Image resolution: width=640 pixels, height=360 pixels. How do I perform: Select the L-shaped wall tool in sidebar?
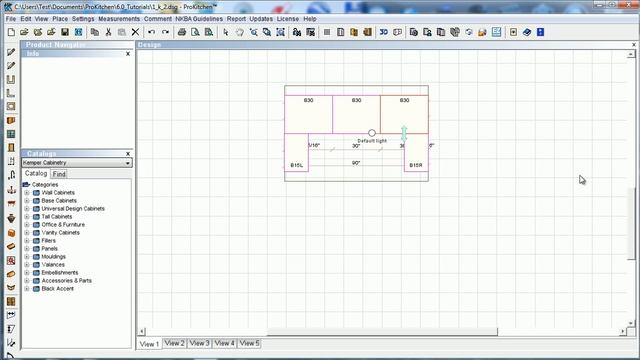(x=11, y=93)
